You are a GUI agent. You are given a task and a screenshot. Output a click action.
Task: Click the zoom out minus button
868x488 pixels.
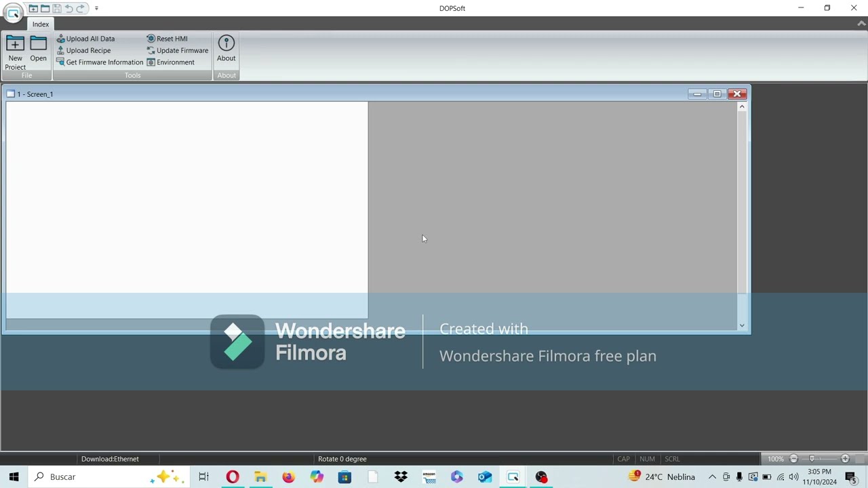pos(794,459)
